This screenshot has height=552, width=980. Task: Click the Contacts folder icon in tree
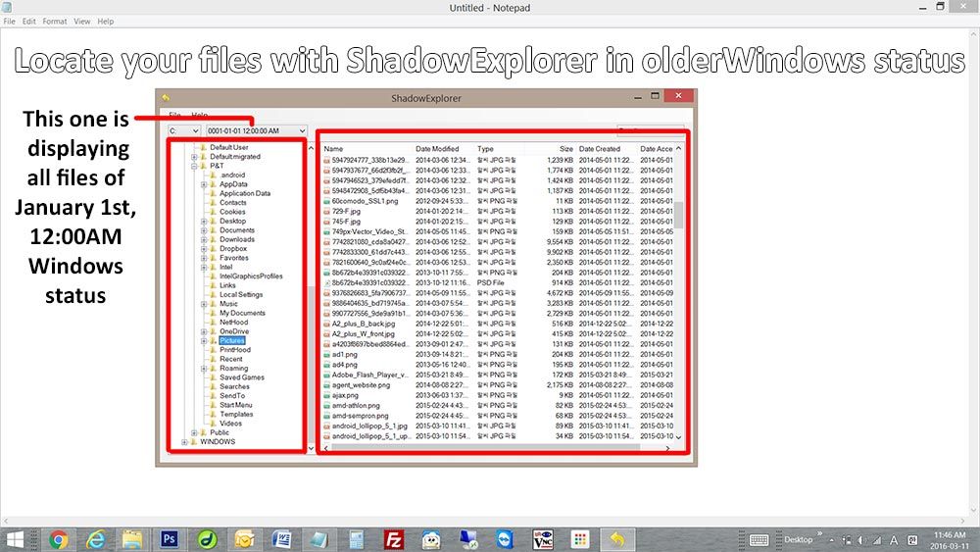pos(213,203)
